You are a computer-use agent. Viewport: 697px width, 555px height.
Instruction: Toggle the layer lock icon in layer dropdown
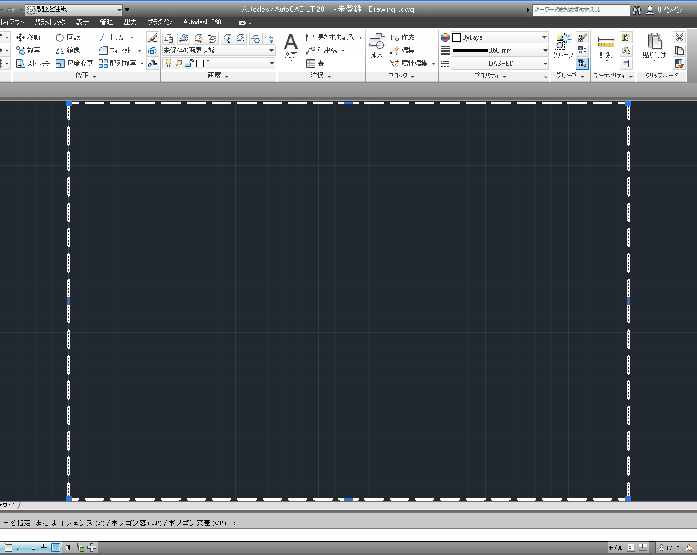tap(188, 64)
